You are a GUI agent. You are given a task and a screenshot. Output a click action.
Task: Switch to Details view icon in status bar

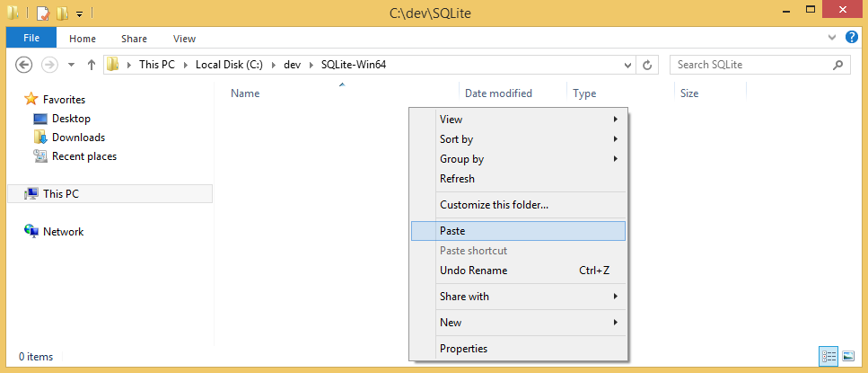(x=829, y=357)
